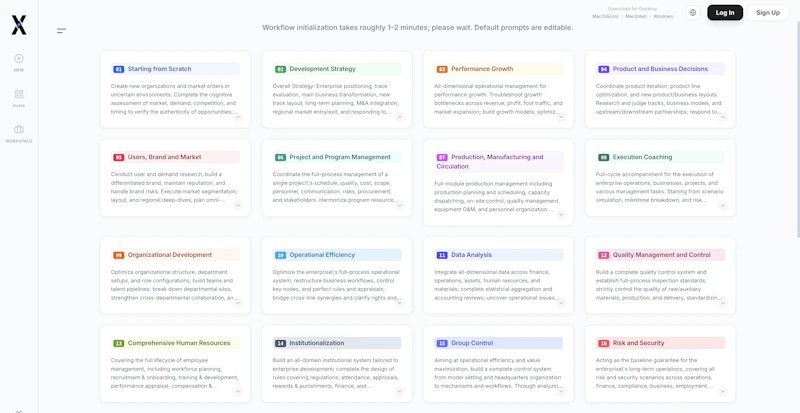Click the 10 badge on Operational Efficiency
The image size is (800, 413).
[x=280, y=255]
